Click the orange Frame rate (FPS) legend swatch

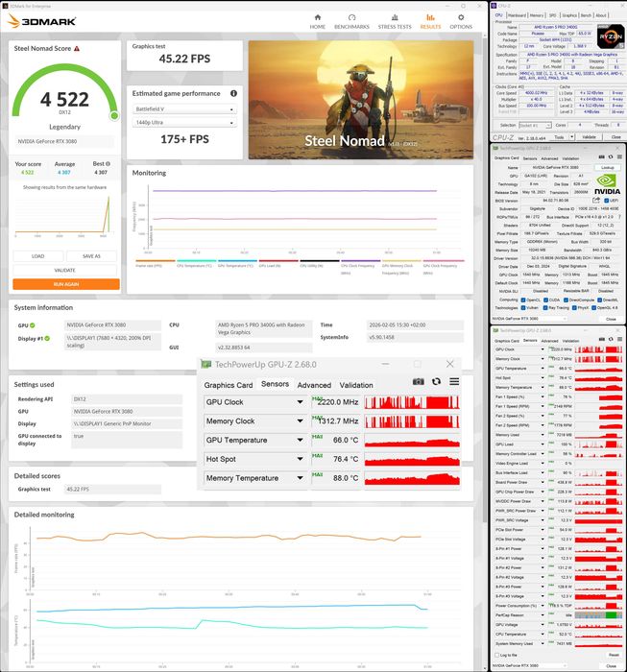click(156, 260)
